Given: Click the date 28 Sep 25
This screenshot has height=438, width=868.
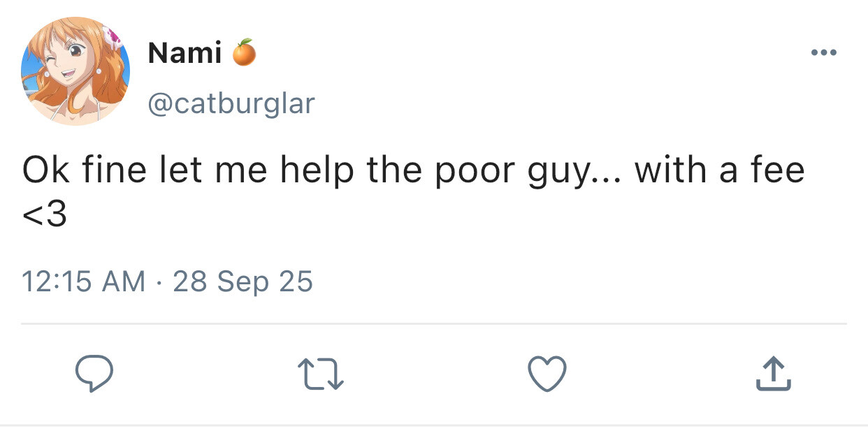Looking at the screenshot, I should click(x=243, y=282).
